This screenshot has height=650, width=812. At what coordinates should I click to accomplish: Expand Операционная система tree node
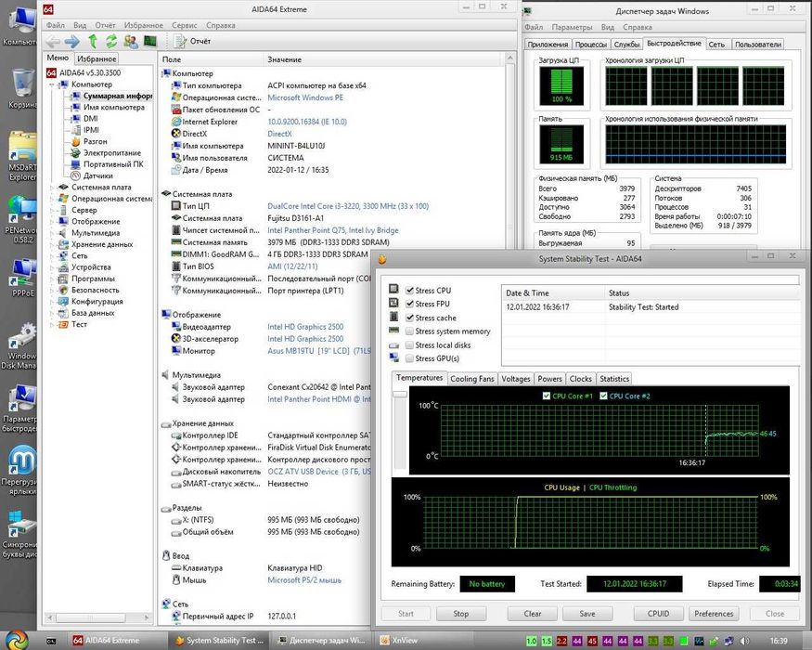(x=52, y=199)
